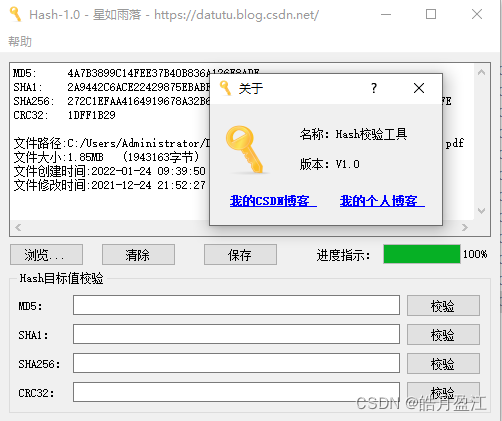Click the key icon in main title bar
This screenshot has width=502, height=421.
[x=15, y=14]
